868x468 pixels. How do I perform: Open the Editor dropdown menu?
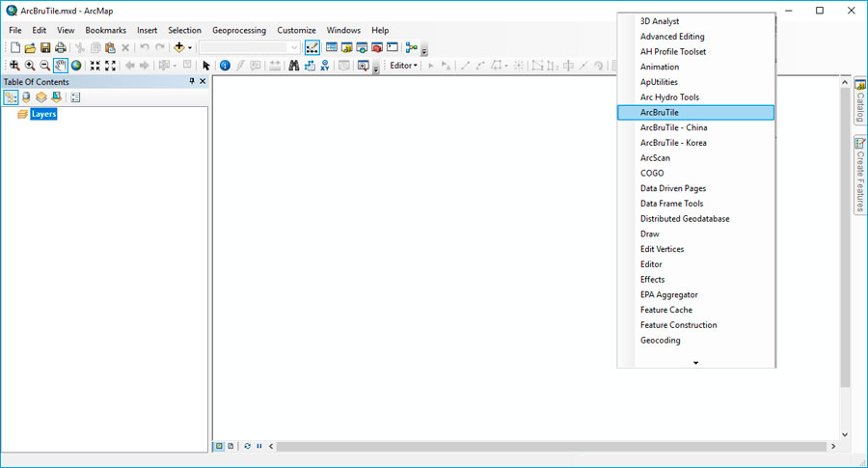(403, 66)
